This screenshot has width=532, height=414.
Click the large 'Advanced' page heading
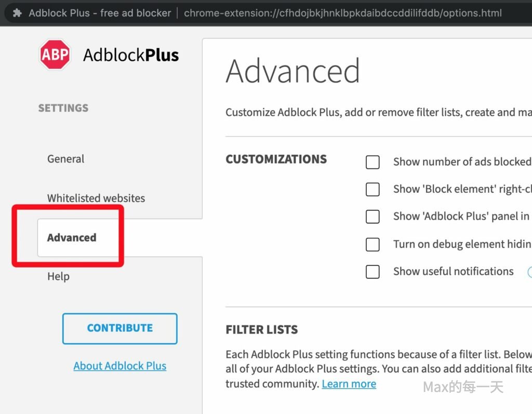(x=292, y=71)
